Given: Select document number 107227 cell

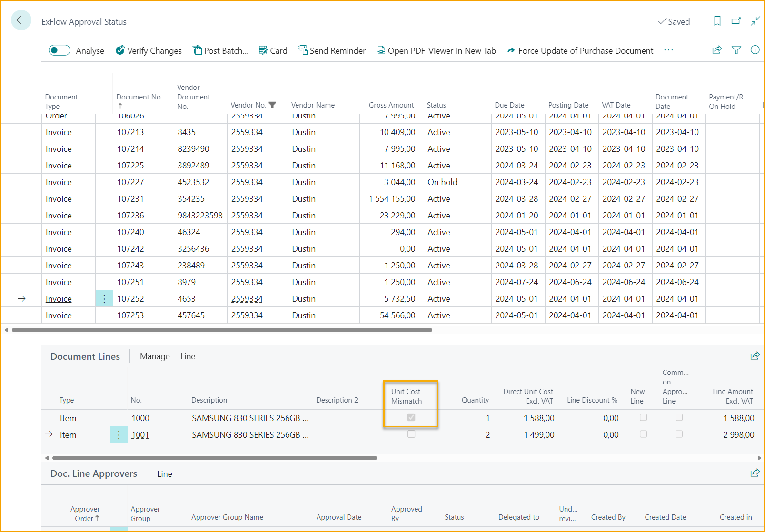Looking at the screenshot, I should [143, 182].
